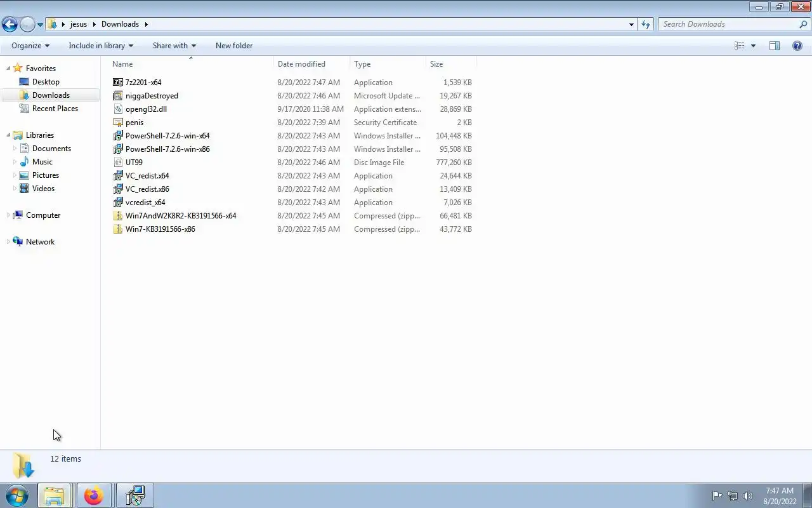Screen dimensions: 812x508
Task: Click the volume speaker tray icon
Action: click(x=748, y=496)
